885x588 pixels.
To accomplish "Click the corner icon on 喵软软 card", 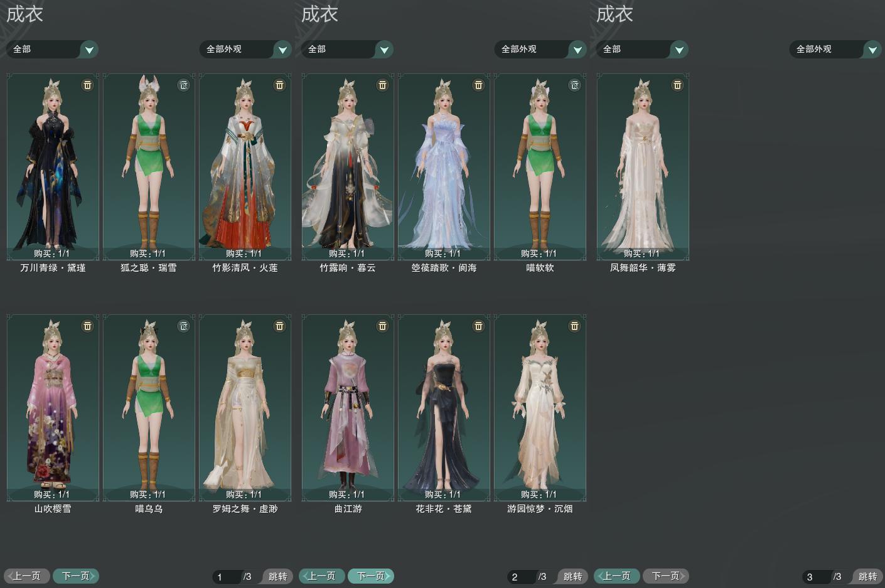I will (x=574, y=85).
